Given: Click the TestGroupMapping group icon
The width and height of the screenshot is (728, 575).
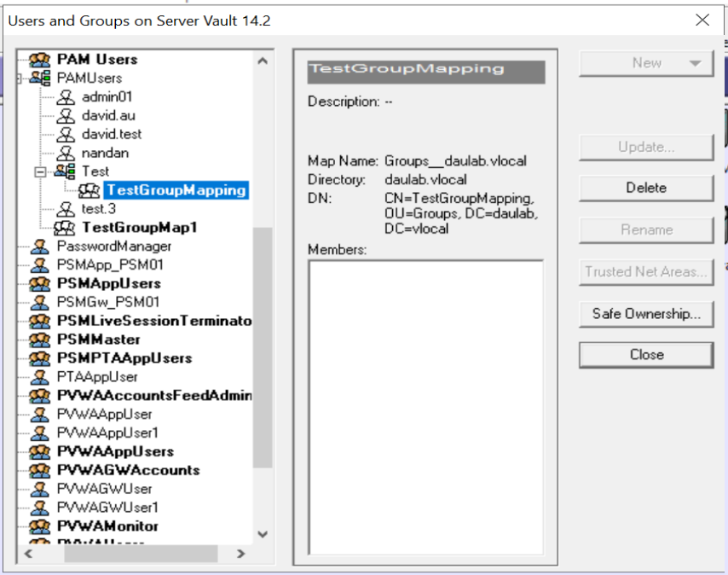Looking at the screenshot, I should (x=89, y=190).
